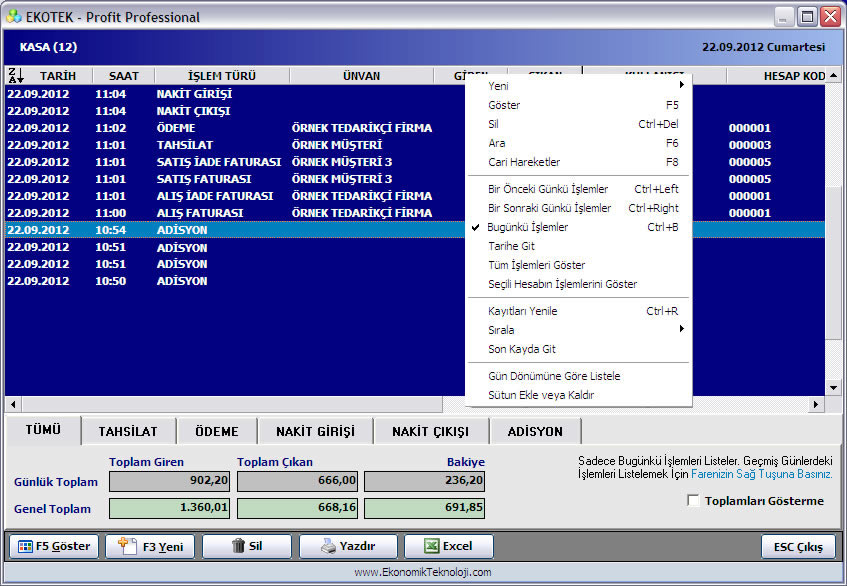
Task: Open Sütun Ekle veya Kaldır
Action: 579,395
